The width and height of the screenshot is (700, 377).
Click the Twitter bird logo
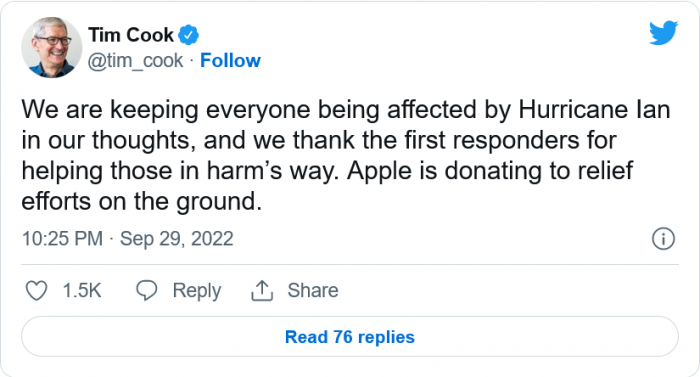tap(663, 33)
